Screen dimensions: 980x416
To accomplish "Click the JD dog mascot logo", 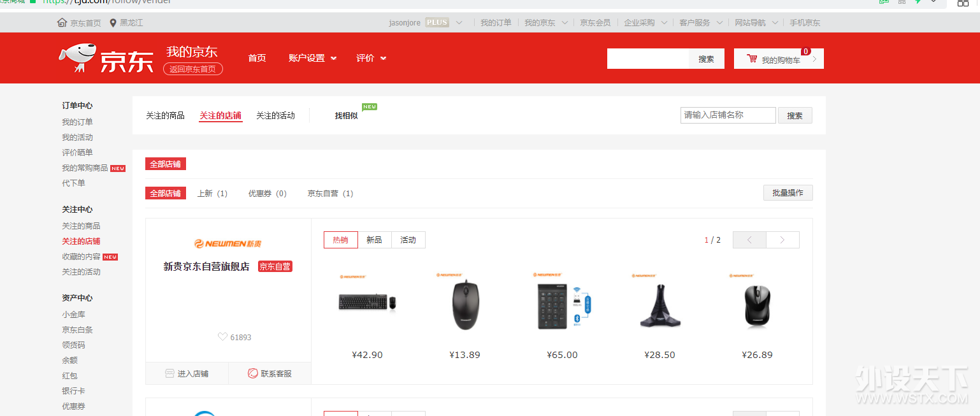I will tap(77, 57).
